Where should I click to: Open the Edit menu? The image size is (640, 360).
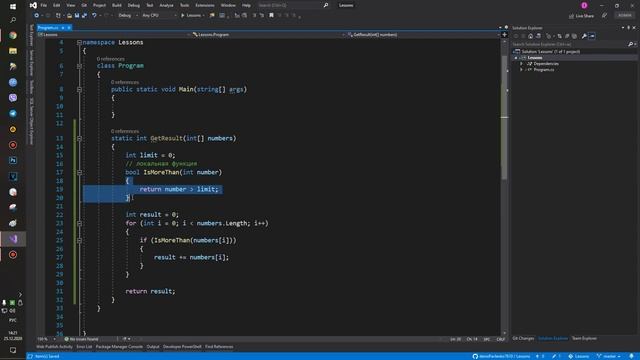pos(57,5)
